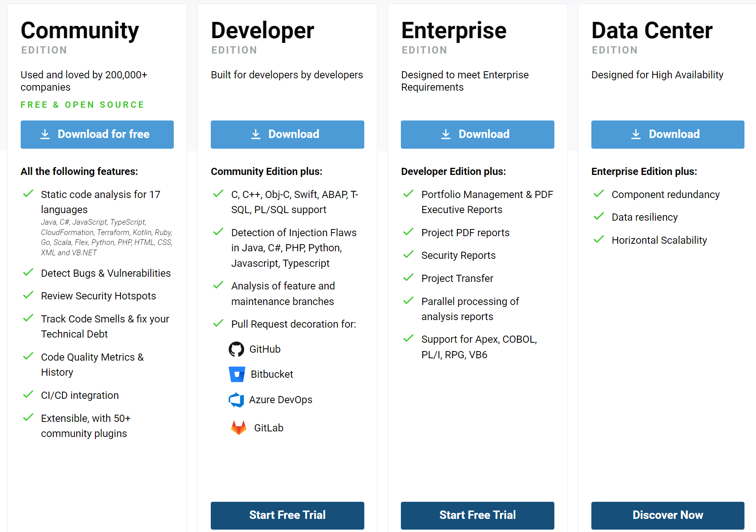Click the Azure DevOps text label

point(280,400)
